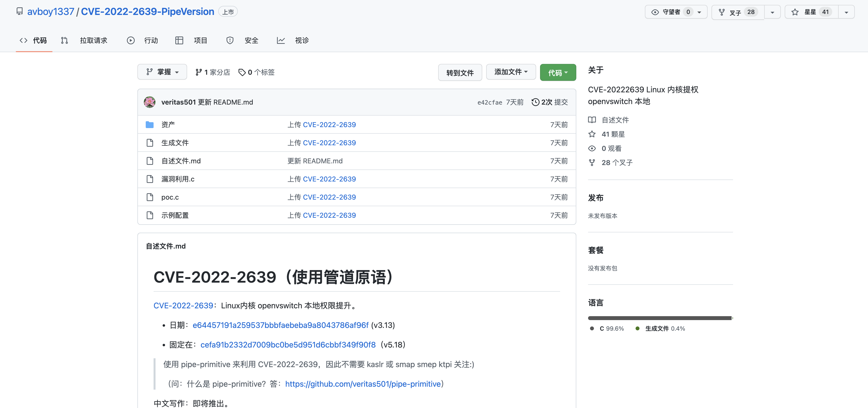
Task: Open the pipe-primitive GitHub link
Action: (x=363, y=384)
